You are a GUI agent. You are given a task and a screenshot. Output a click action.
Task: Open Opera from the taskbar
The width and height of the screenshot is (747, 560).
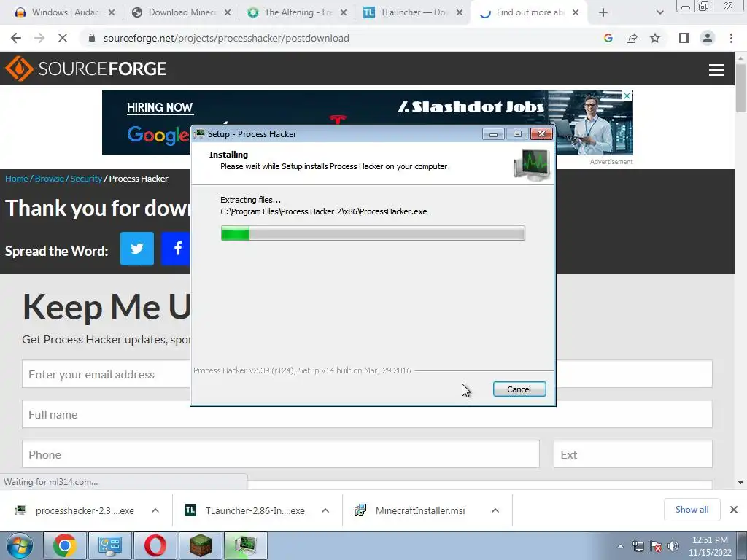(155, 545)
